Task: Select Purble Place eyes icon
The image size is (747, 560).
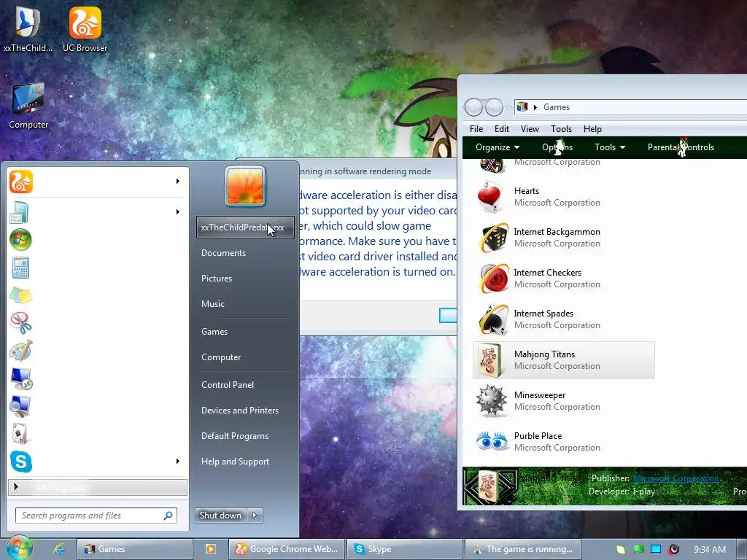Action: pos(492,441)
